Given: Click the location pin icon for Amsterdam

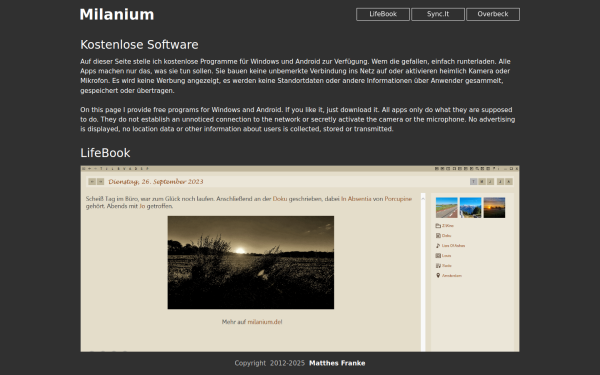Looking at the screenshot, I should (x=438, y=276).
